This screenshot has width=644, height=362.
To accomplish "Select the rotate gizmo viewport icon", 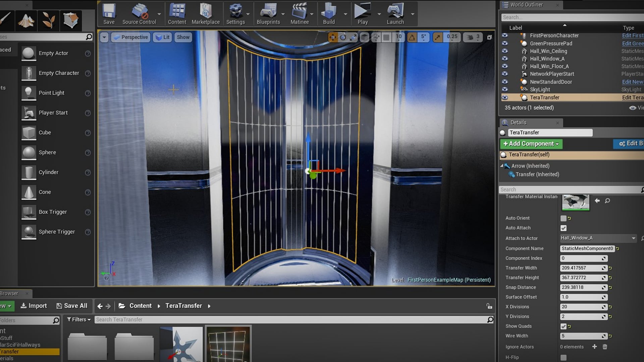I will click(343, 37).
